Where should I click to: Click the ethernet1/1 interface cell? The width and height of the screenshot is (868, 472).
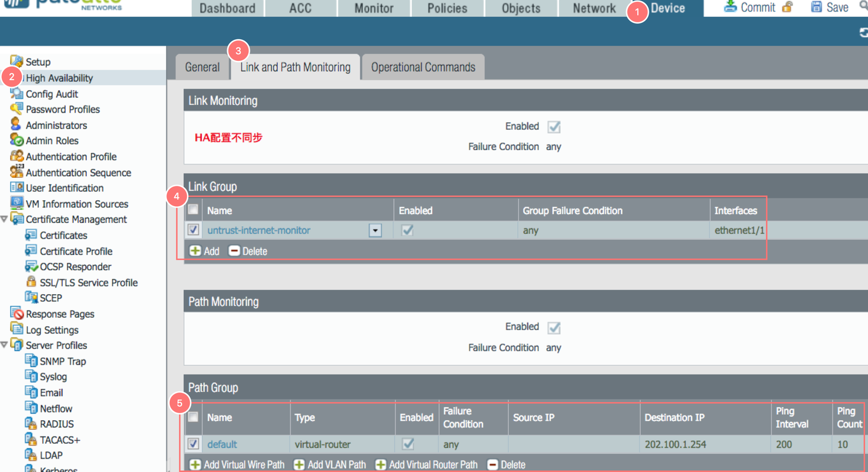click(739, 230)
